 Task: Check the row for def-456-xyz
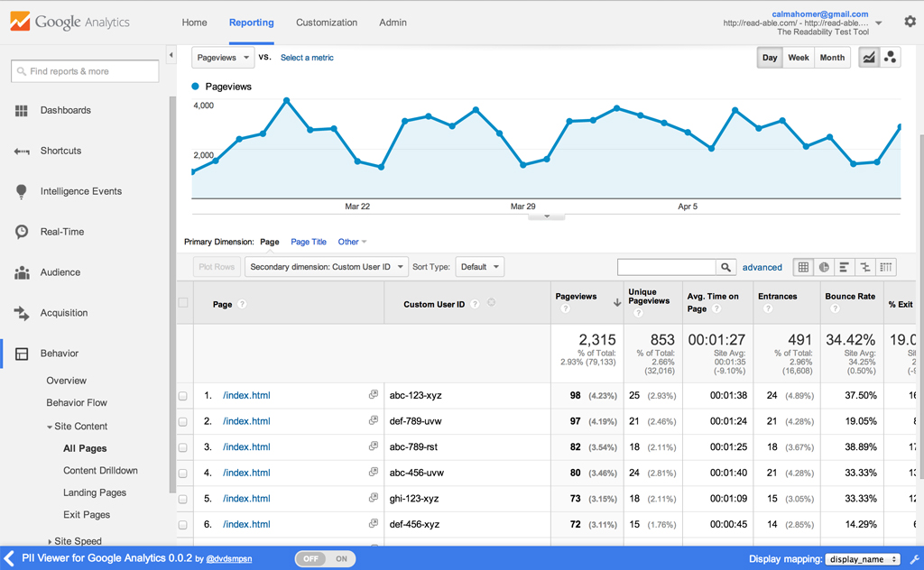183,525
